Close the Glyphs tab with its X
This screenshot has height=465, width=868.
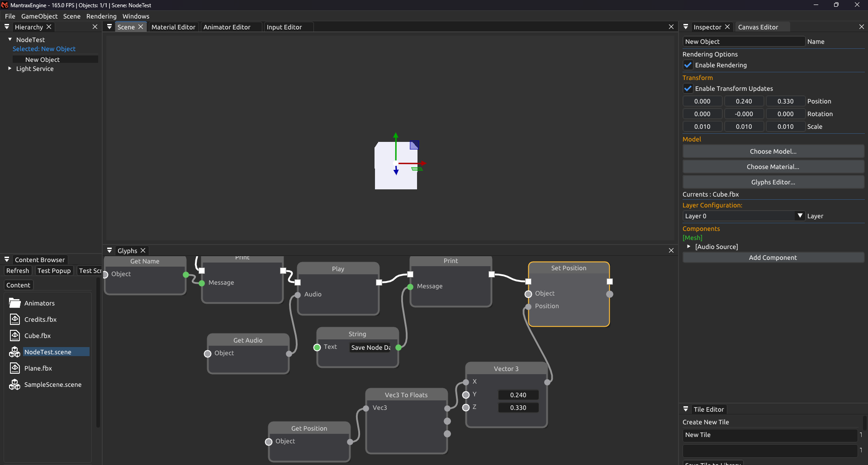[x=143, y=251]
